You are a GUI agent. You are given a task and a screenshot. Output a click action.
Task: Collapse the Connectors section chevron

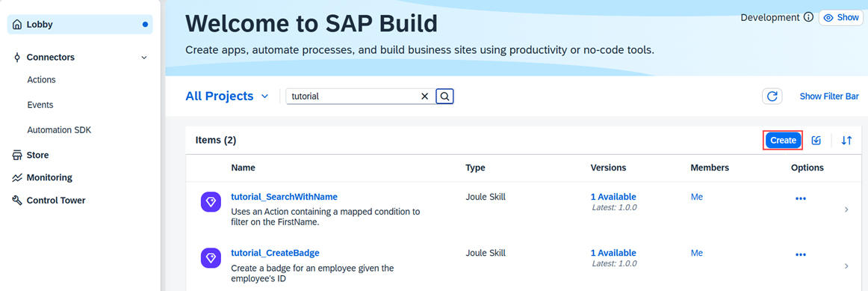pos(144,58)
